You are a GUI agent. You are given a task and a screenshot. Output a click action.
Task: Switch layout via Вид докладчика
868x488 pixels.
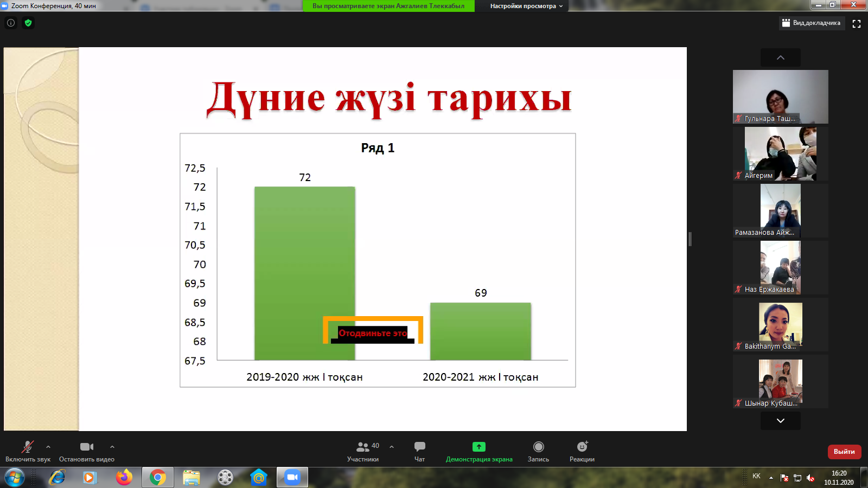pos(812,23)
